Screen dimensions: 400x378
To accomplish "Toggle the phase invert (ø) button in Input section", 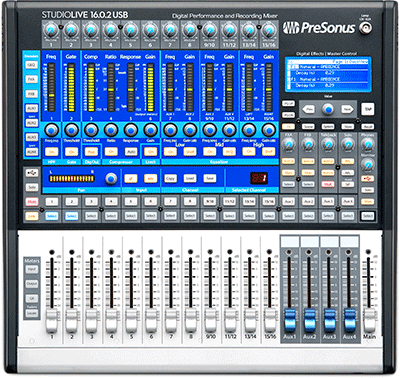I will 131,178.
